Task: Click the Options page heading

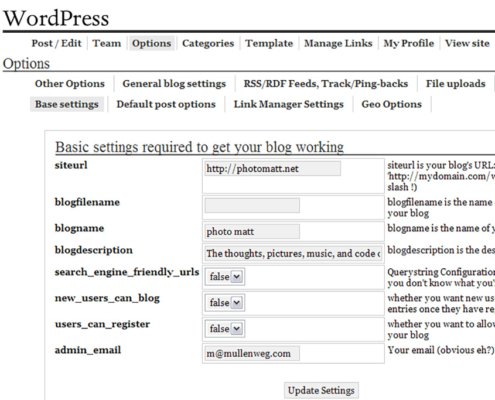Action: pos(26,64)
